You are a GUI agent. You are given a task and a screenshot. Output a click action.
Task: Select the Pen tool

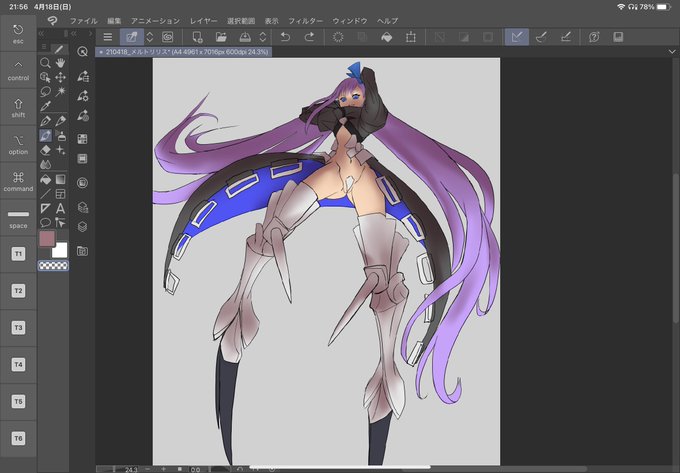45,121
